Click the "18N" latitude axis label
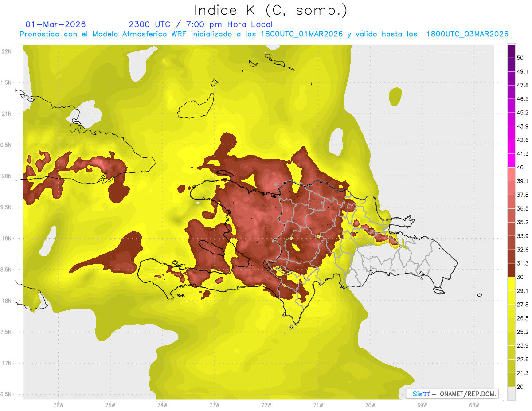The image size is (532, 411). click(7, 301)
